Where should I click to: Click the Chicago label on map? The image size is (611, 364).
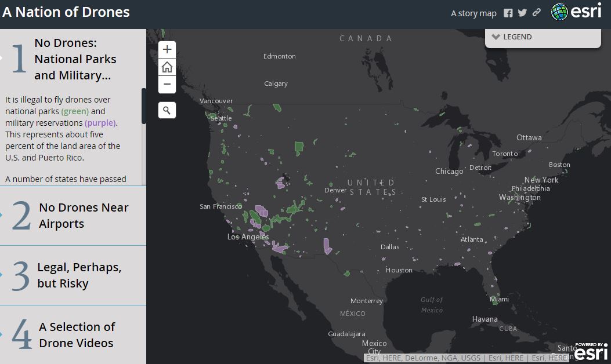pos(449,172)
